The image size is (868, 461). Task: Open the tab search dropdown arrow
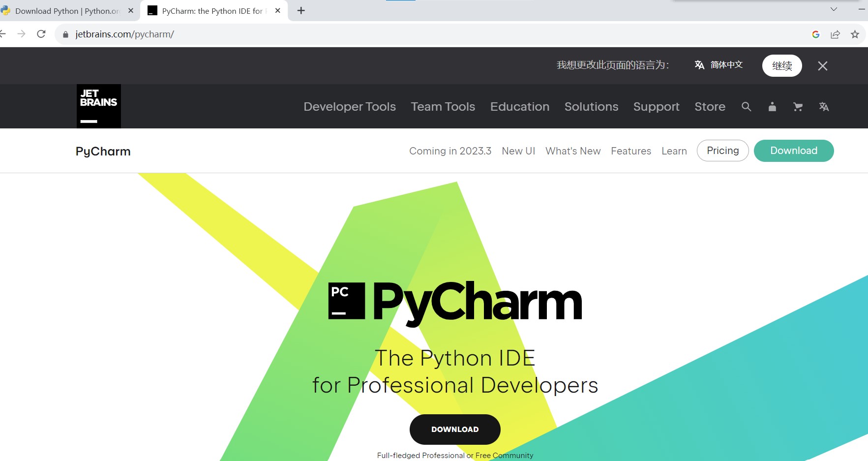(x=834, y=9)
